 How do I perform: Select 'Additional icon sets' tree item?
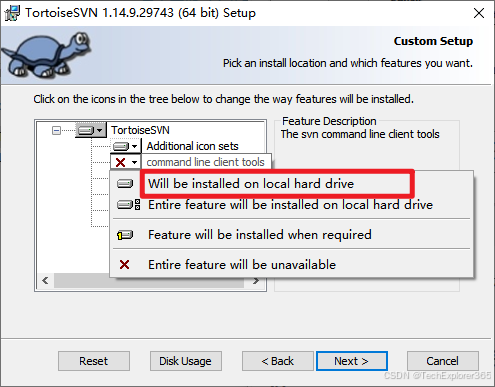[192, 146]
